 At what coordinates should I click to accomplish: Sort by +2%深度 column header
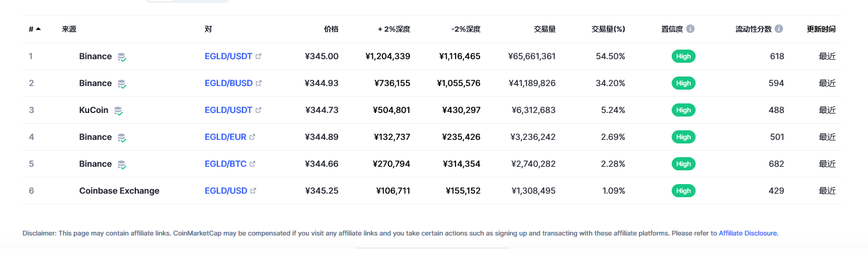(394, 29)
